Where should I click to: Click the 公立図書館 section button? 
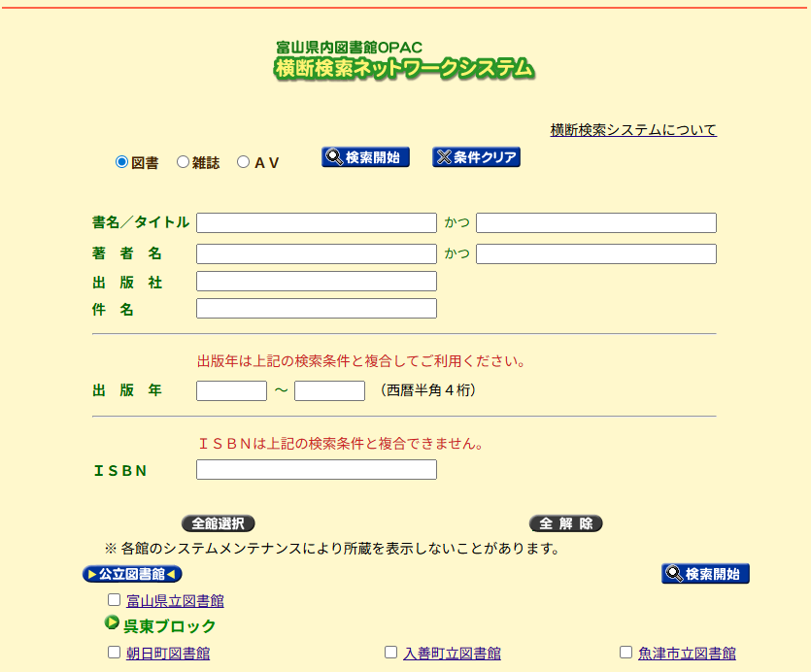(x=132, y=574)
